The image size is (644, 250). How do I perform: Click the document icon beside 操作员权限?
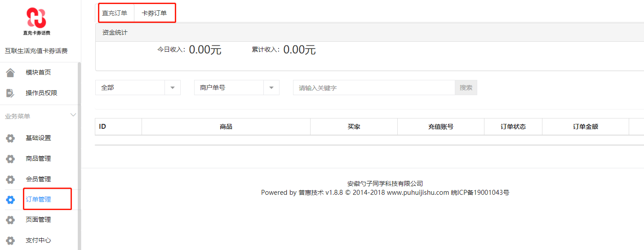point(10,93)
